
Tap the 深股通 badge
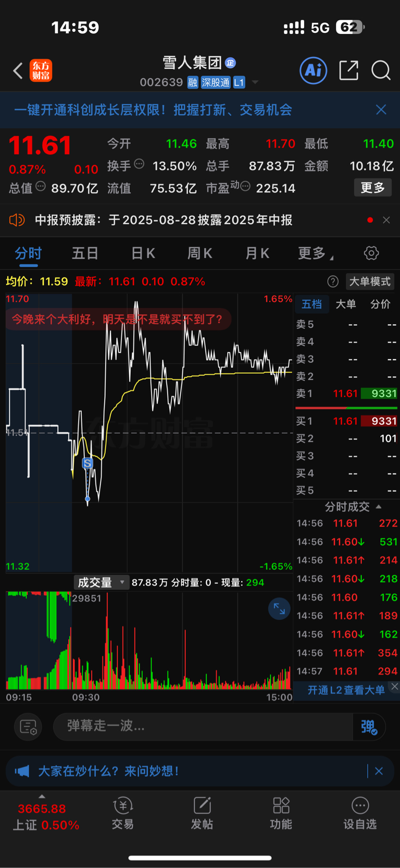[216, 82]
